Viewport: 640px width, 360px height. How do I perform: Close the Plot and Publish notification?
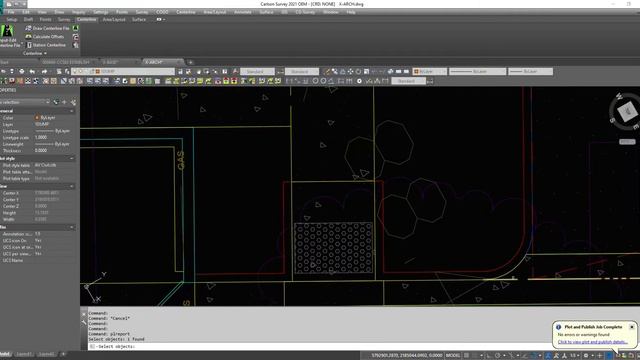[631, 327]
